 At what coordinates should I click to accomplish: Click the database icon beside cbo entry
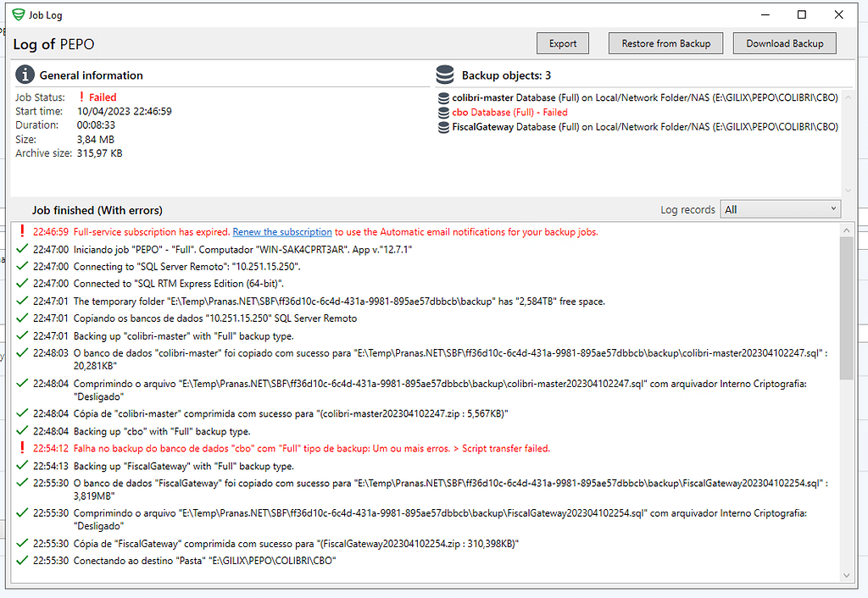(x=445, y=111)
